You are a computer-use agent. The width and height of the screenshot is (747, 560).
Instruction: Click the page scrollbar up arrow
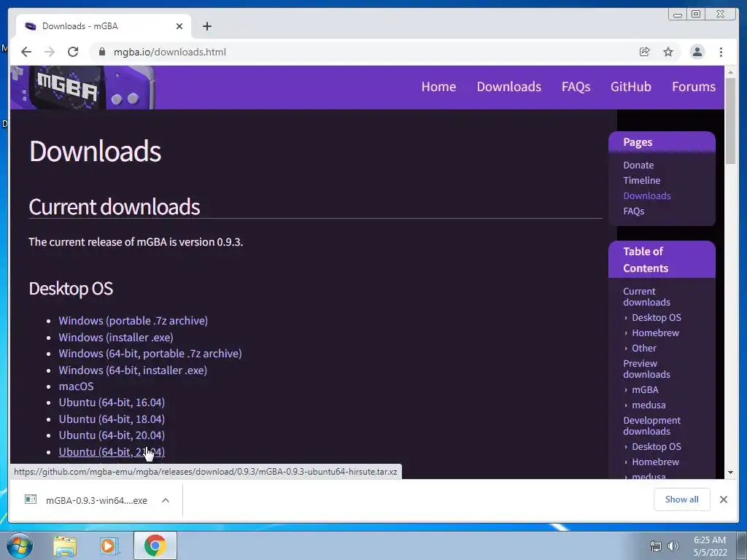[x=730, y=72]
